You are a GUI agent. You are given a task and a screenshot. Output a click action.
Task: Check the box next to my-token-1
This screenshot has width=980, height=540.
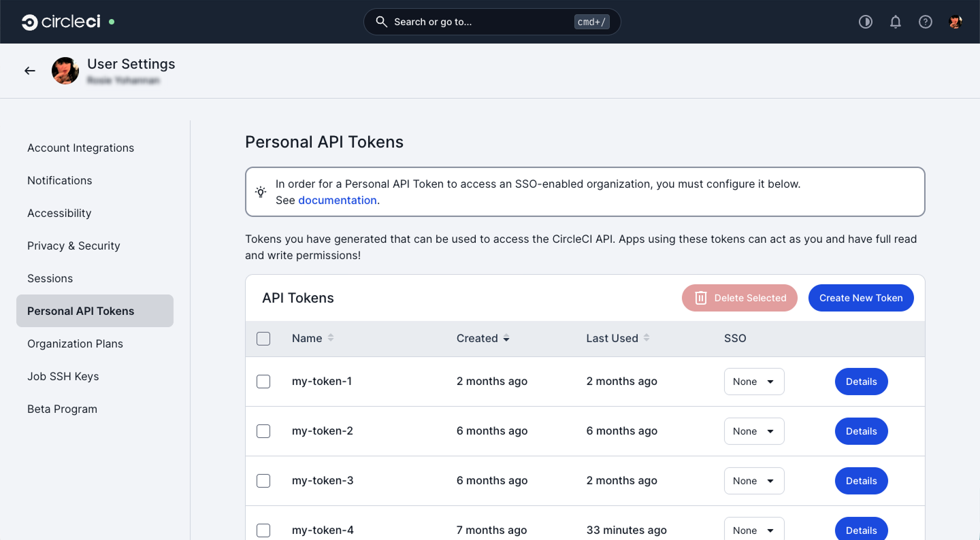point(263,382)
